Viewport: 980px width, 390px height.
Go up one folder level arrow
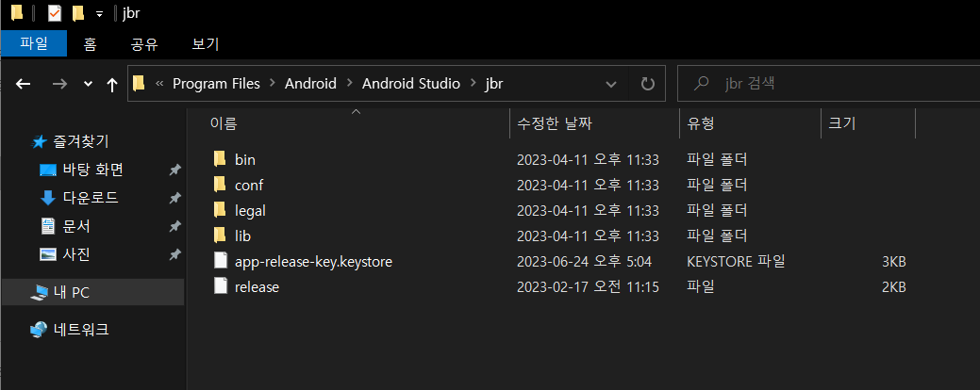coord(112,84)
